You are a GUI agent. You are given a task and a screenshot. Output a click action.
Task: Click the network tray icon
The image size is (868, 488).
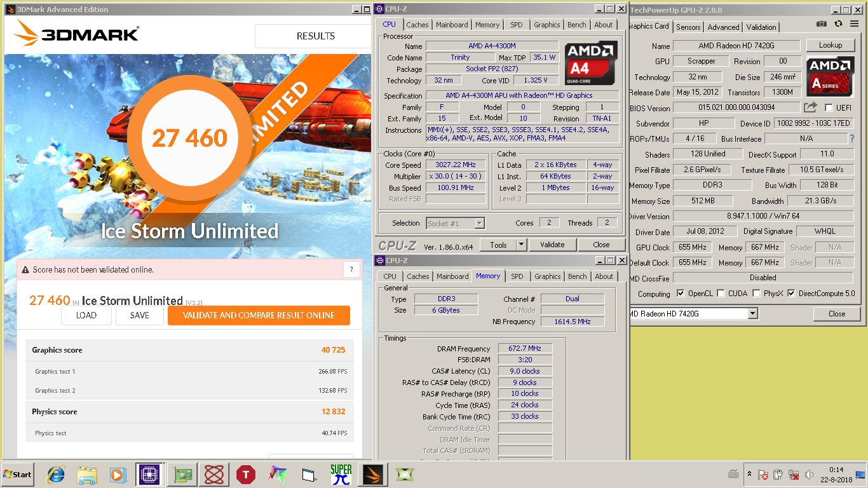click(x=794, y=475)
